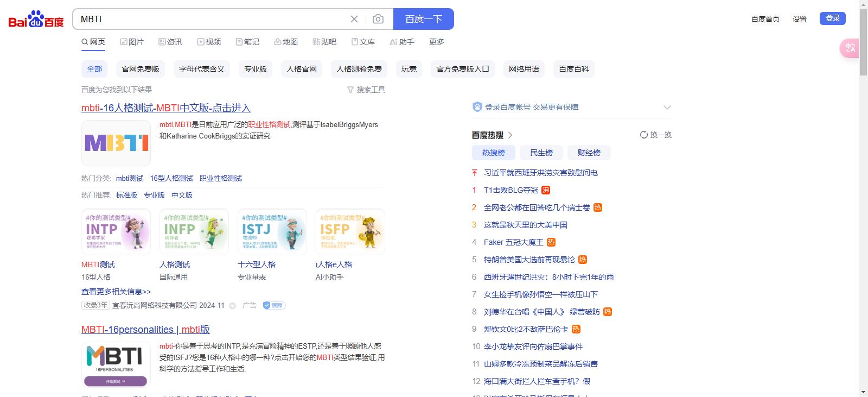This screenshot has width=868, height=397.
Task: Open the 标准版 recommendation link
Action: [x=126, y=195]
